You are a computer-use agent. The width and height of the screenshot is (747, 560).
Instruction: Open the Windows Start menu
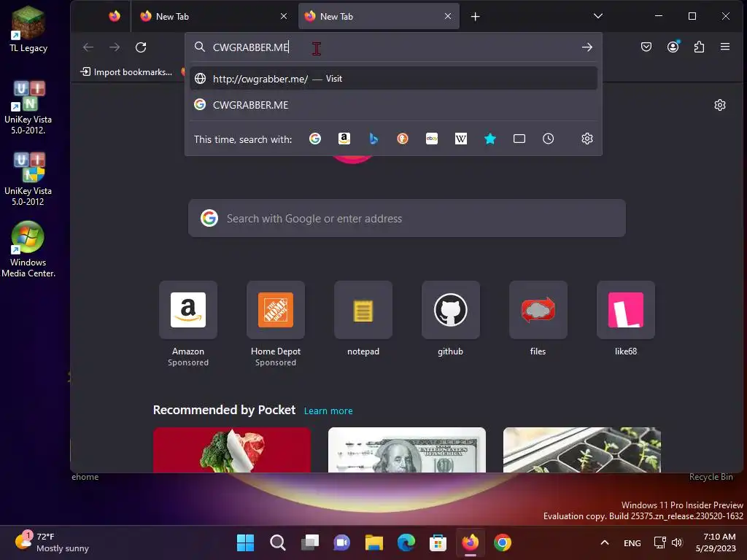(245, 542)
